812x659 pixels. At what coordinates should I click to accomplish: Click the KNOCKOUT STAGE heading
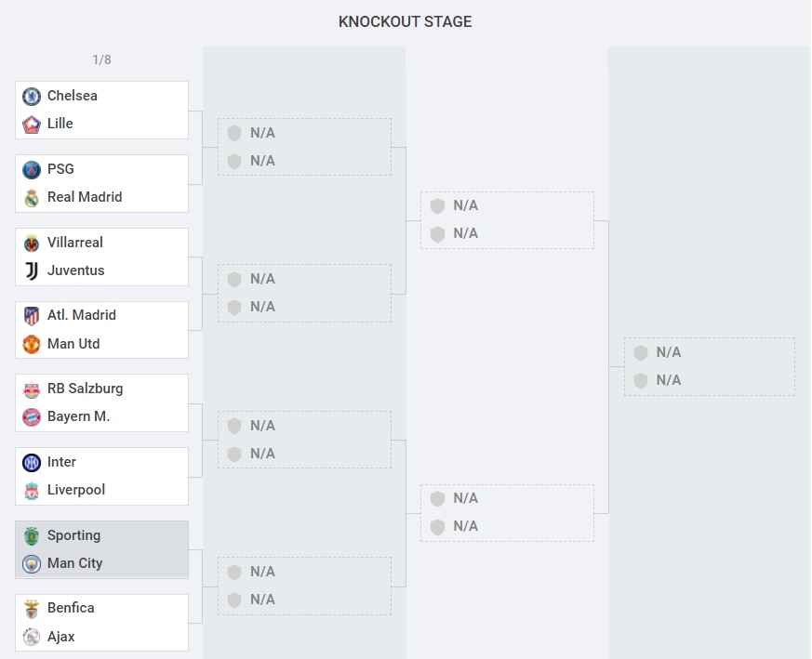pyautogui.click(x=405, y=21)
